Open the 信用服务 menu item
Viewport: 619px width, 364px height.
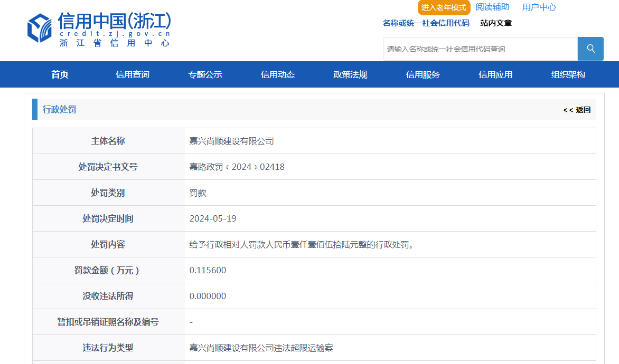[423, 75]
